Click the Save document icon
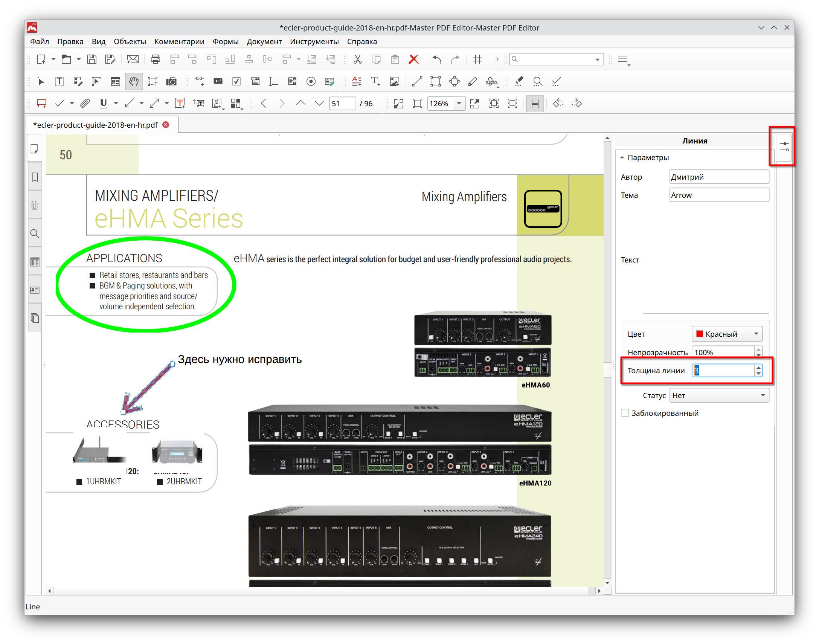The height and width of the screenshot is (644, 819). point(92,59)
